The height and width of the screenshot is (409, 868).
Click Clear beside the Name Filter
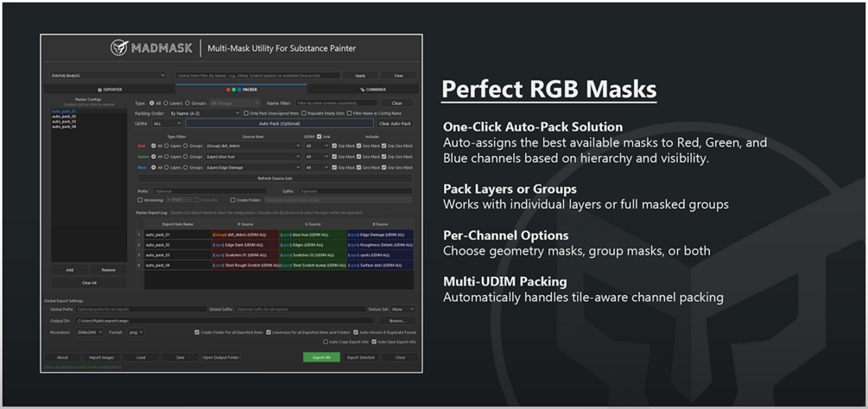click(x=396, y=103)
